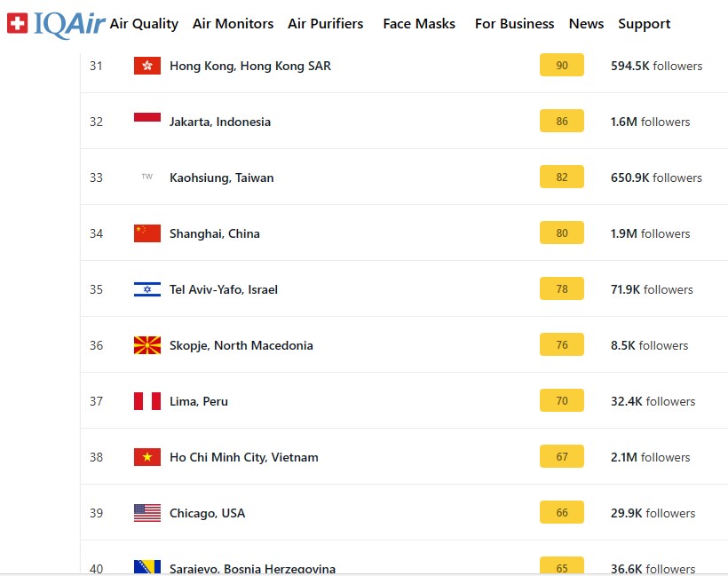
Task: Click the Hong Kong flag icon
Action: tap(147, 66)
